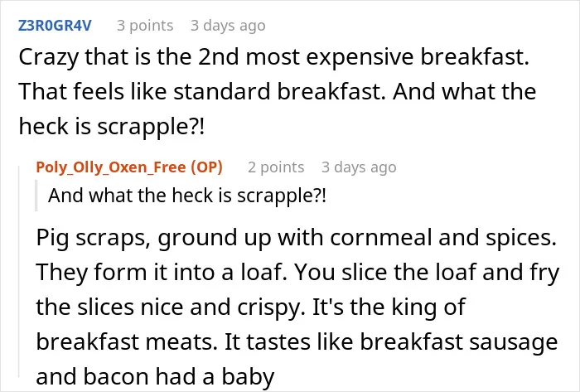The height and width of the screenshot is (392, 580).
Task: Click the quoted text about scrapple in the reply
Action: coord(187,196)
